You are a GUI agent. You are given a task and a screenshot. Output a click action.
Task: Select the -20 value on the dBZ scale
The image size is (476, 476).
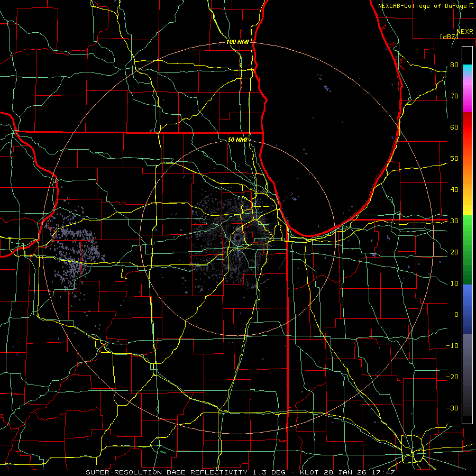click(x=452, y=377)
